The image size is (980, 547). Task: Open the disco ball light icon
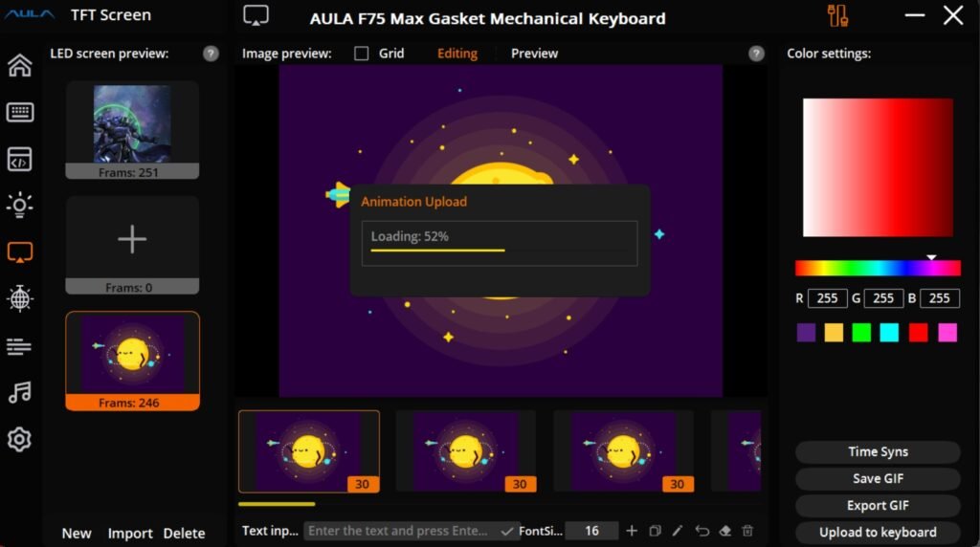[19, 298]
